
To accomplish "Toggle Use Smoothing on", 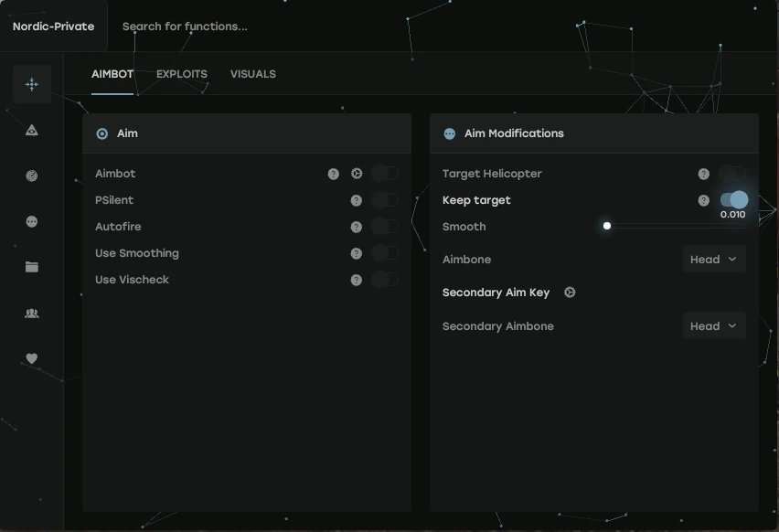I will 385,253.
